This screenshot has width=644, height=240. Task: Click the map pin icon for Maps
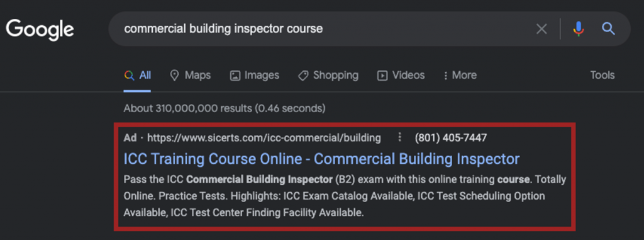tap(175, 76)
